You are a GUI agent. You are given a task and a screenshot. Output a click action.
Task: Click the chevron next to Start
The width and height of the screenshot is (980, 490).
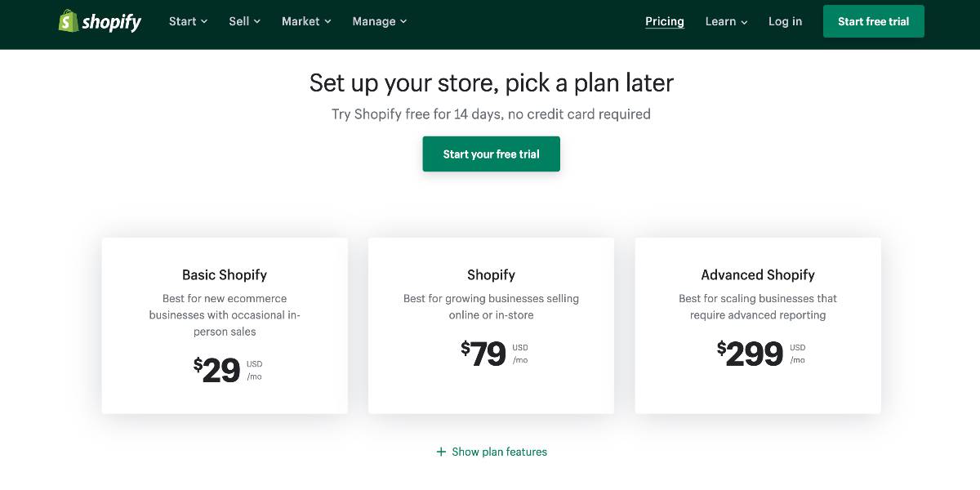click(x=204, y=22)
